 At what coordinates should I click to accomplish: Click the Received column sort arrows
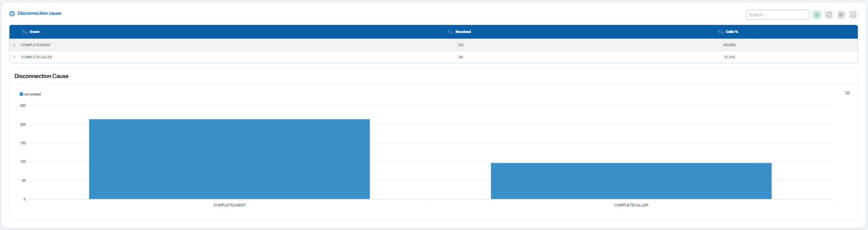450,32
